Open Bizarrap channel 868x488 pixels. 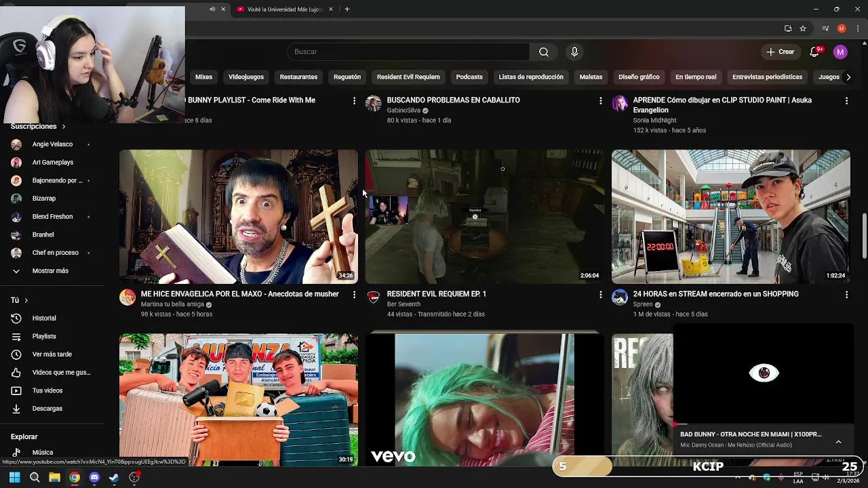[x=51, y=199]
